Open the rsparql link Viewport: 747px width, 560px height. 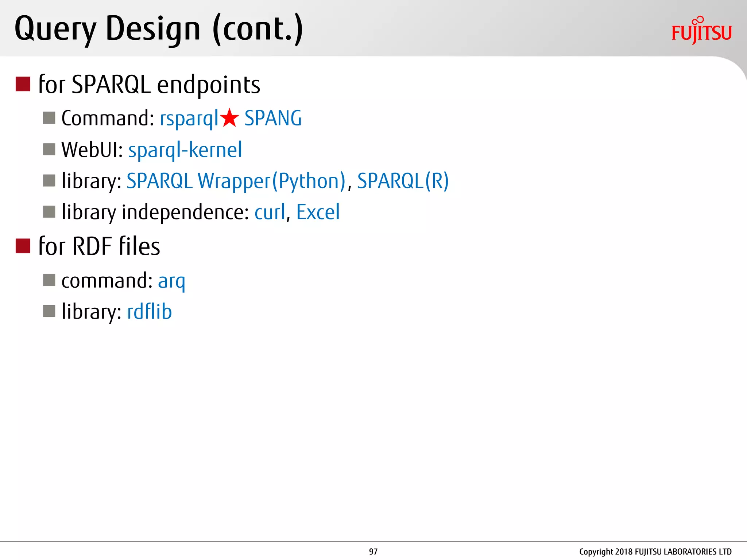coord(189,119)
